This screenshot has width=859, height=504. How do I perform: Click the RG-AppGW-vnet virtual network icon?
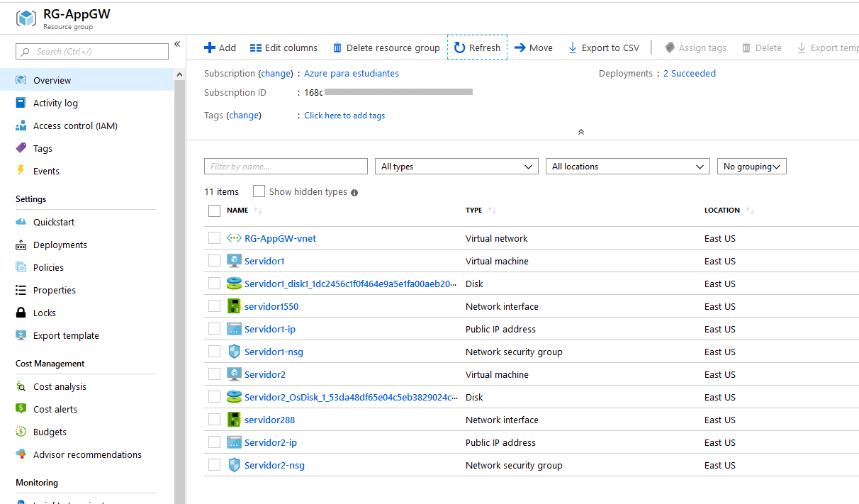[234, 238]
